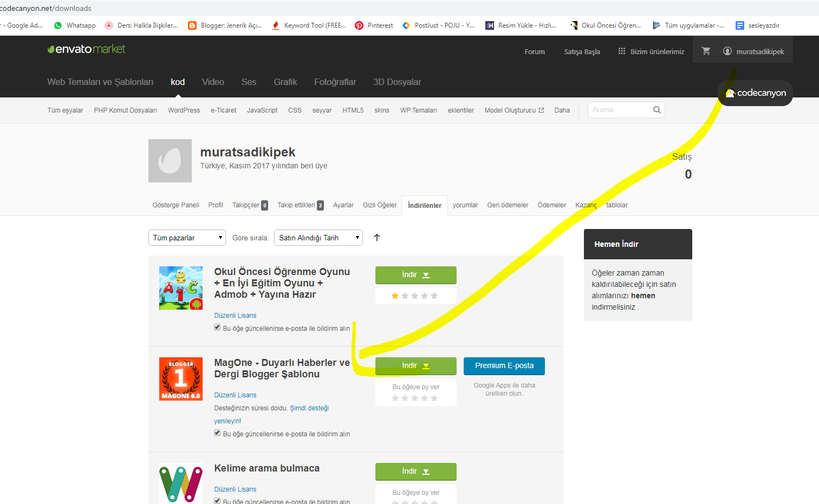Click the Envato Market logo
The width and height of the screenshot is (819, 504).
coord(87,49)
